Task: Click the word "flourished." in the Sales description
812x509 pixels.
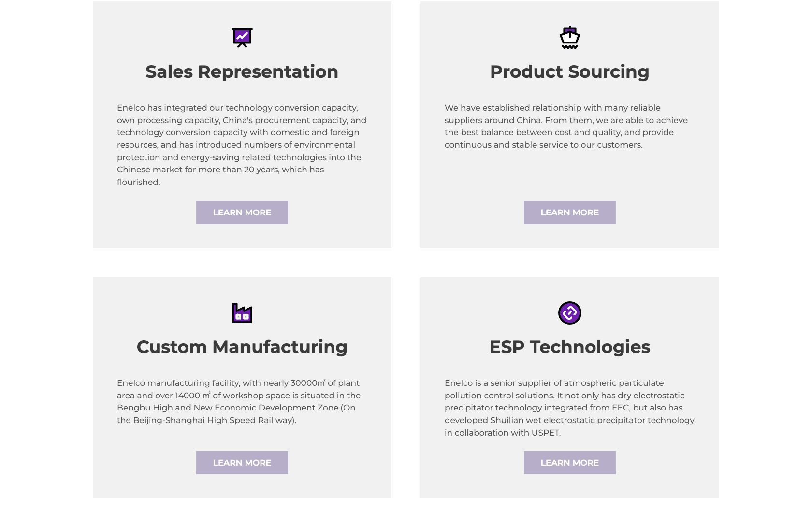Action: tap(138, 182)
